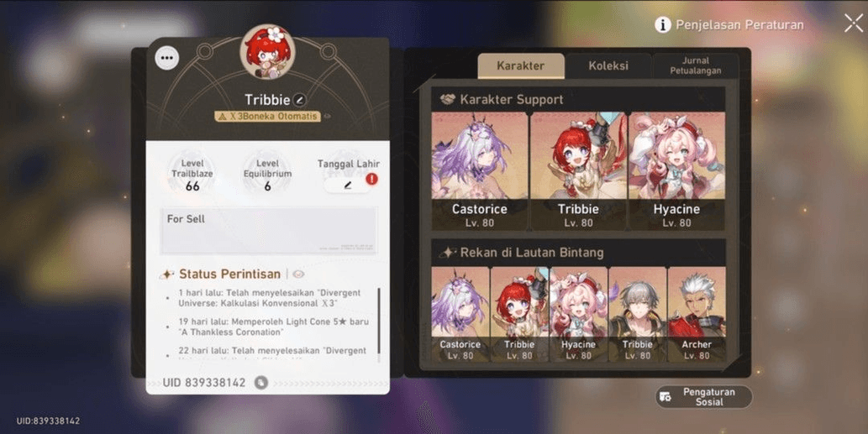Viewport: 868px width, 434px height.
Task: Open the three-dot more options menu
Action: pos(167,57)
